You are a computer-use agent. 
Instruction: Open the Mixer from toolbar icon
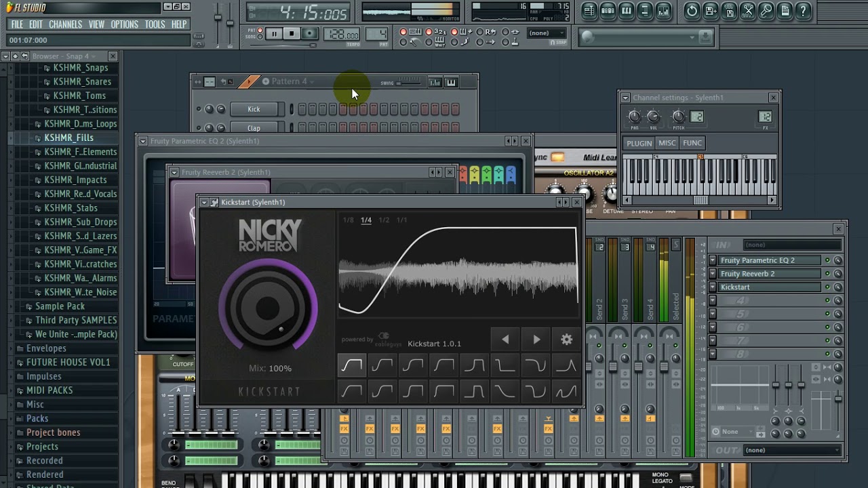click(663, 11)
